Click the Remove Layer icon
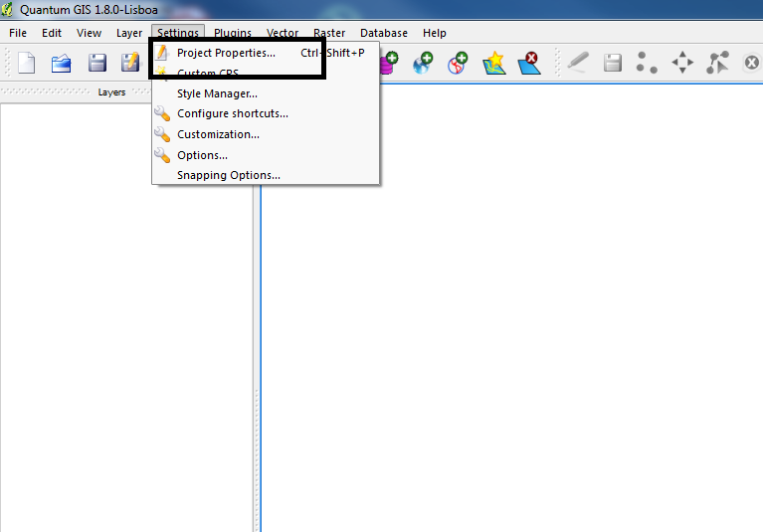Image resolution: width=763 pixels, height=532 pixels. pos(528,63)
